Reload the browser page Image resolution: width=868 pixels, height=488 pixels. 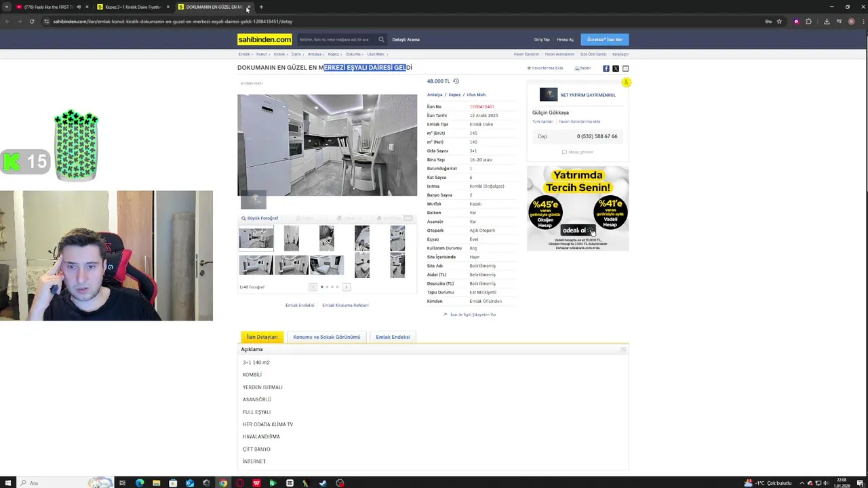pos(32,22)
